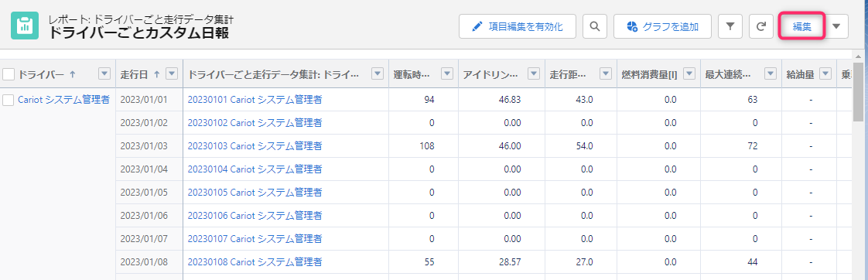This screenshot has height=280, width=868.
Task: Open the filter funnel icon
Action: (x=730, y=26)
